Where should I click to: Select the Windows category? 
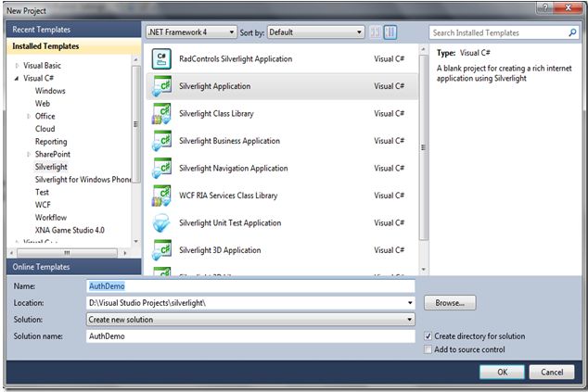50,91
